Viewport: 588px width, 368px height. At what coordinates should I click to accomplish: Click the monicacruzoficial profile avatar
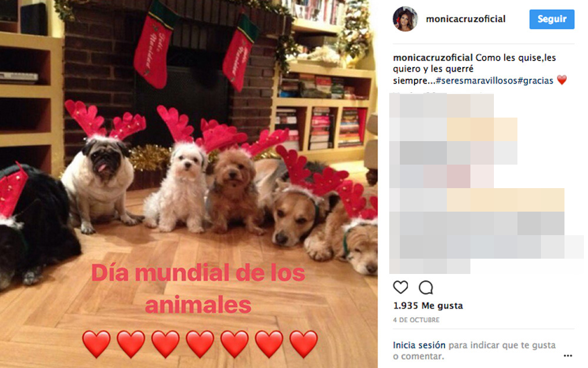[x=405, y=19]
